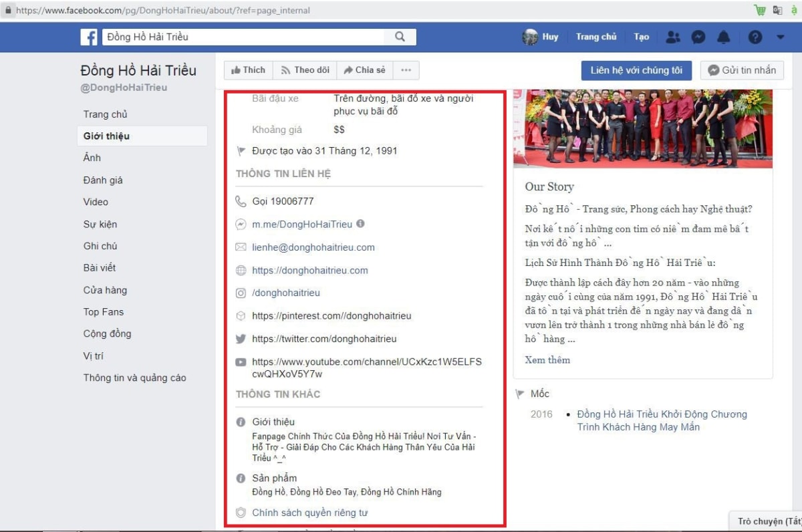Click the Facebook search input field
Image resolution: width=802 pixels, height=532 pixels.
244,37
